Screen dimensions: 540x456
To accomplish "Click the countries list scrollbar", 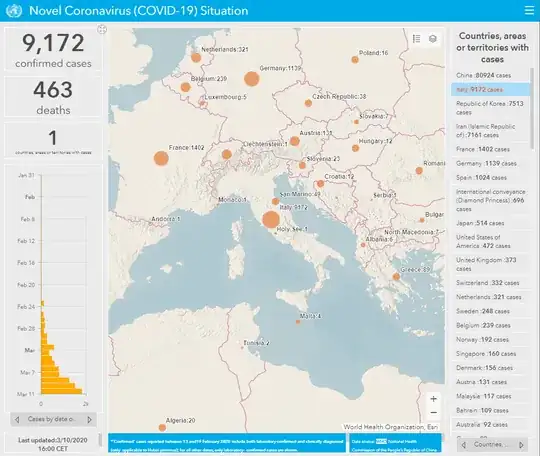I will pyautogui.click(x=532, y=108).
